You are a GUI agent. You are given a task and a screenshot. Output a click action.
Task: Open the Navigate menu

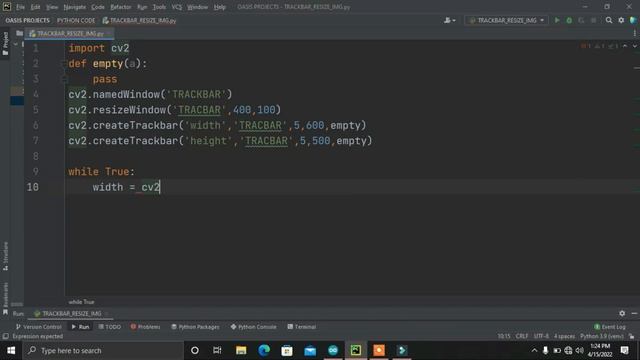tap(75, 7)
